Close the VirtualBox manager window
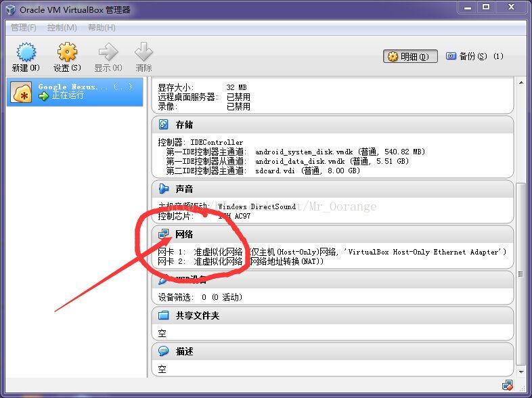Viewport: 532px width, 398px height. tap(511, 7)
